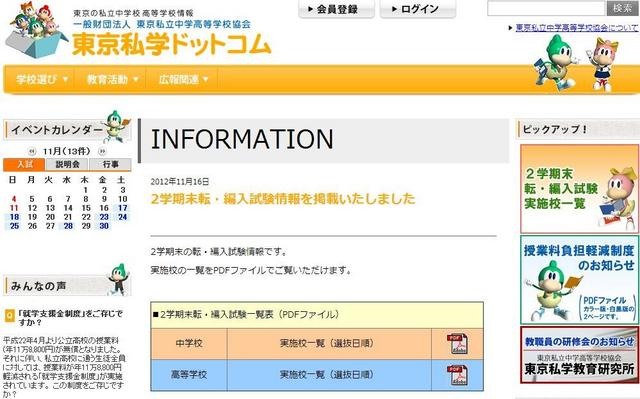Open the high school PDF icon

pyautogui.click(x=457, y=375)
